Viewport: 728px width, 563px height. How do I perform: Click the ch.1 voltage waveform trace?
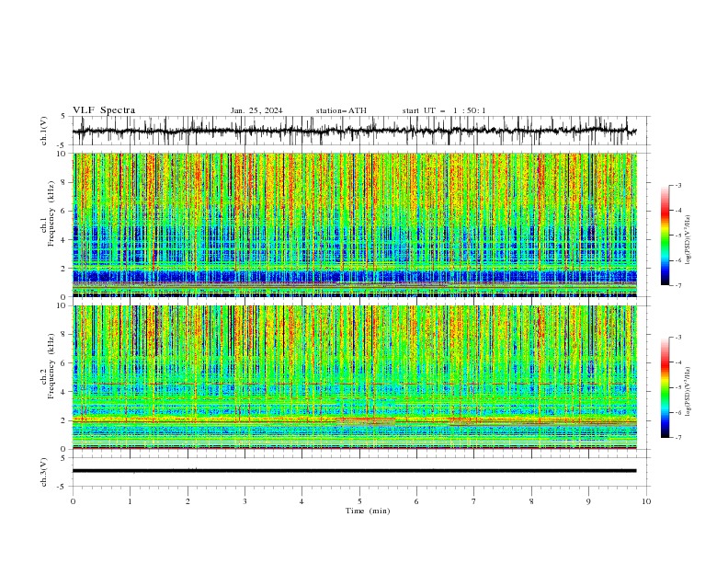click(355, 131)
